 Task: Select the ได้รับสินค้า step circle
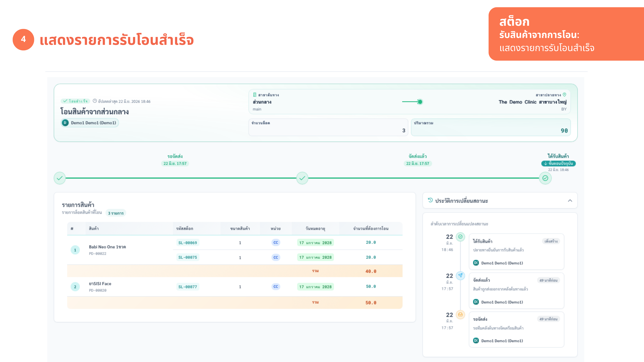(x=545, y=178)
